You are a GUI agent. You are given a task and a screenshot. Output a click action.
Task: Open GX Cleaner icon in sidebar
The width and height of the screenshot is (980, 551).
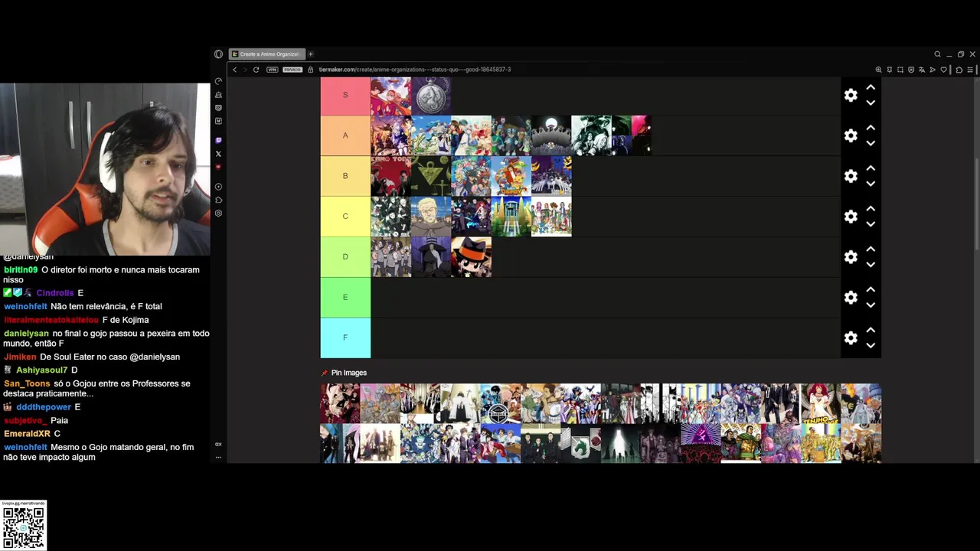[x=218, y=95]
